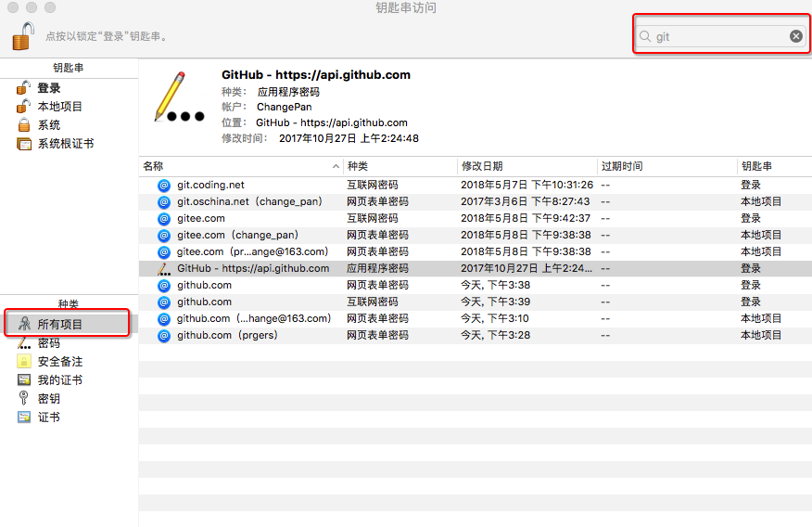Click the large pencil password icon in details
This screenshot has width=812, height=527.
pos(179,96)
